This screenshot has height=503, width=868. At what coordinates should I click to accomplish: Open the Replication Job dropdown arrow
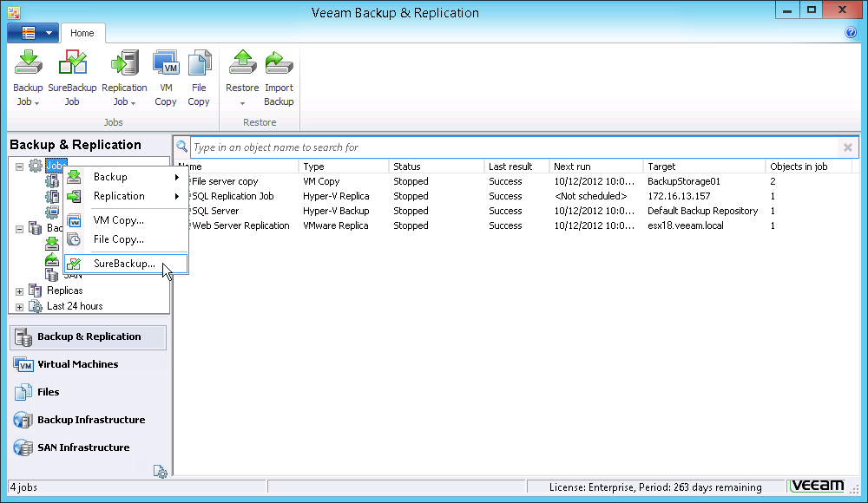coord(134,103)
